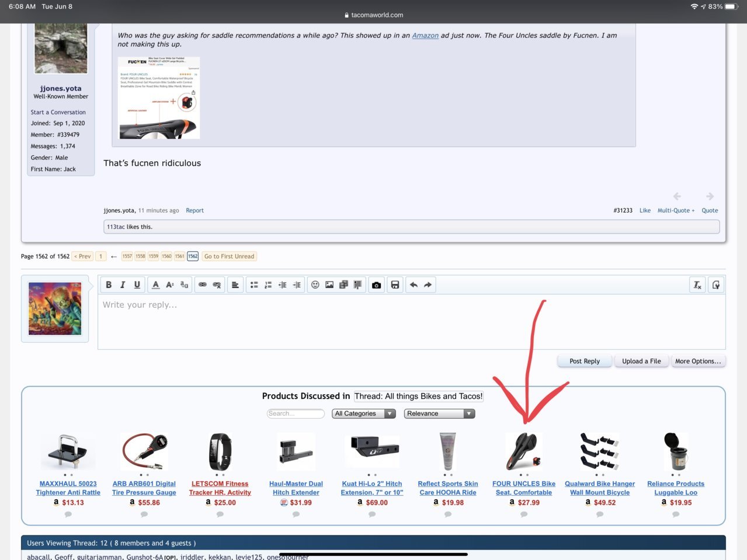Open text alignment option in editor
The image size is (747, 560).
(x=235, y=285)
